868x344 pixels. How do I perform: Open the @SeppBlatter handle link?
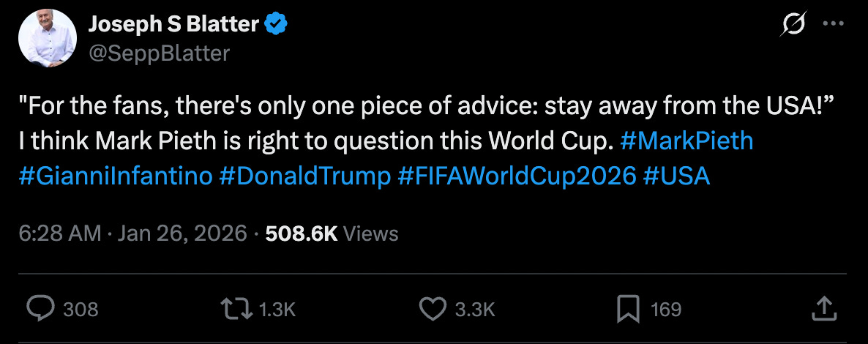click(x=159, y=53)
